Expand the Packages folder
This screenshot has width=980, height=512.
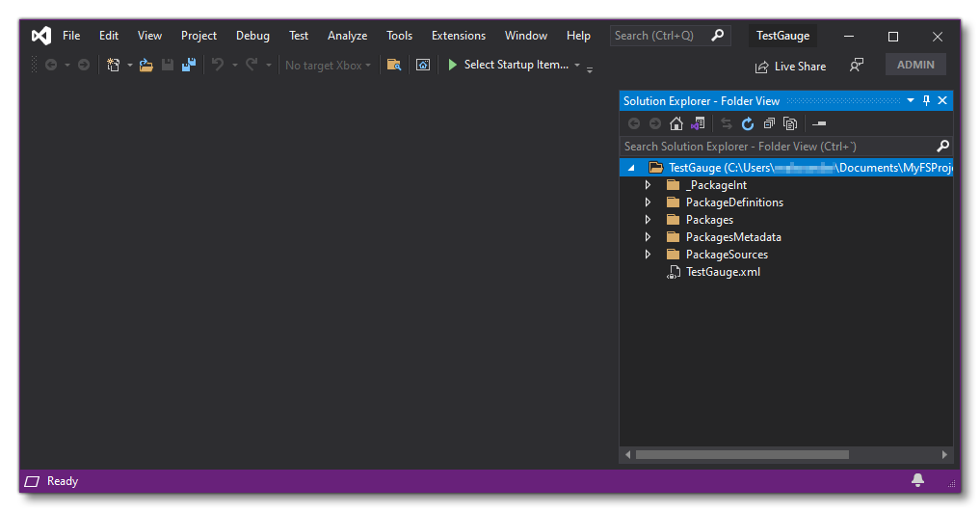click(649, 220)
